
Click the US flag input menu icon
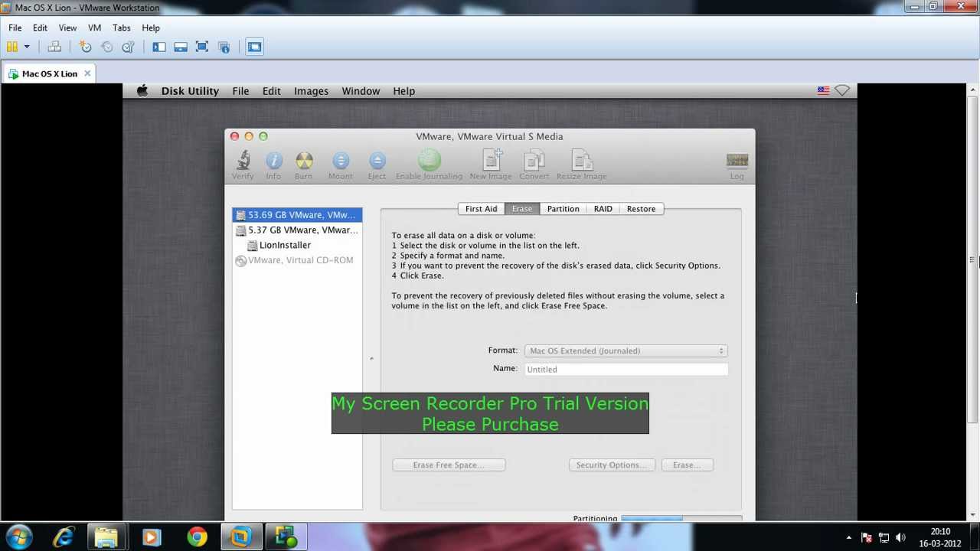[x=823, y=90]
